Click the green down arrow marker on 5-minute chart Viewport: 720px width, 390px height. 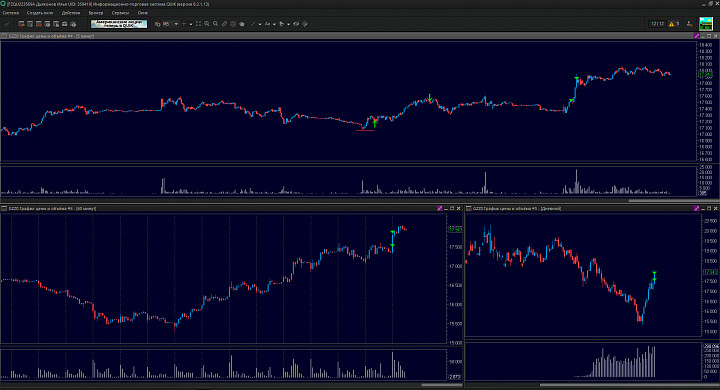point(429,97)
